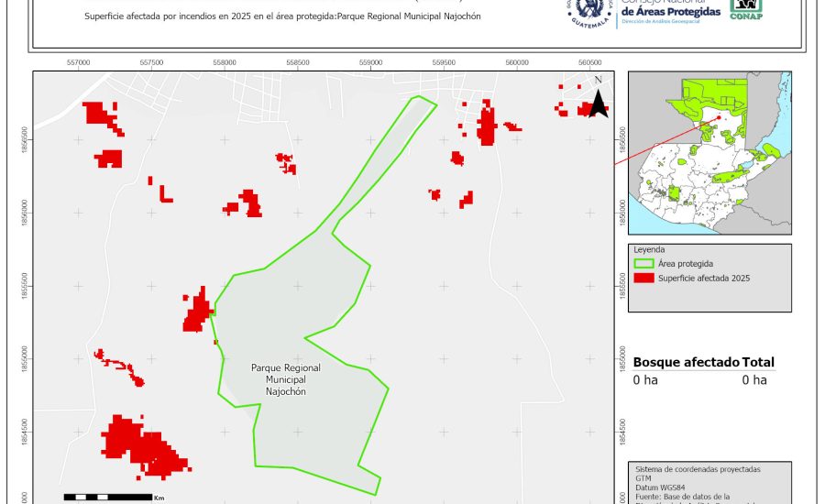Viewport: 825px width, 504px height.
Task: Click the Km scale bar
Action: [107, 497]
